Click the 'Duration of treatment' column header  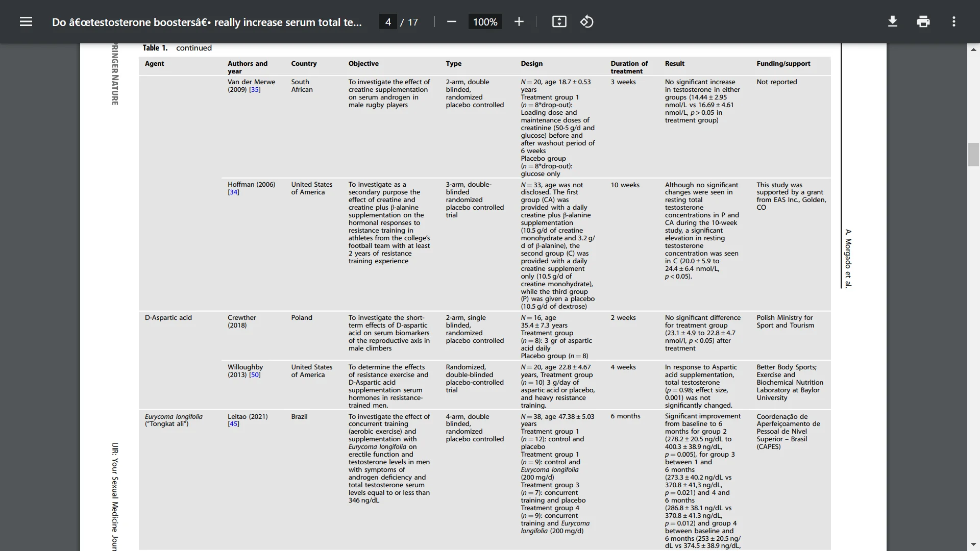[629, 67]
